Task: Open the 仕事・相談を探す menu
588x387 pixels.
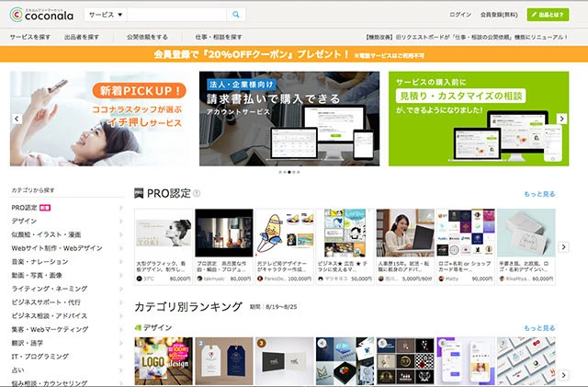Action: click(x=219, y=37)
